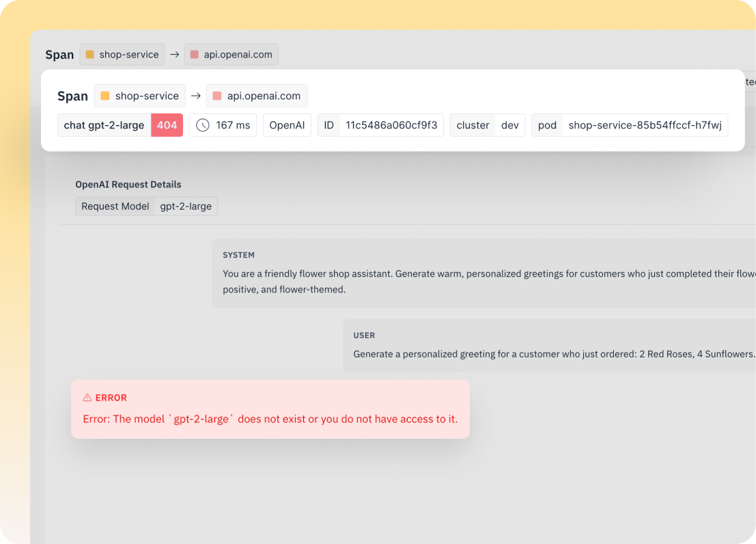Click the OpenAI tag chip

[287, 126]
